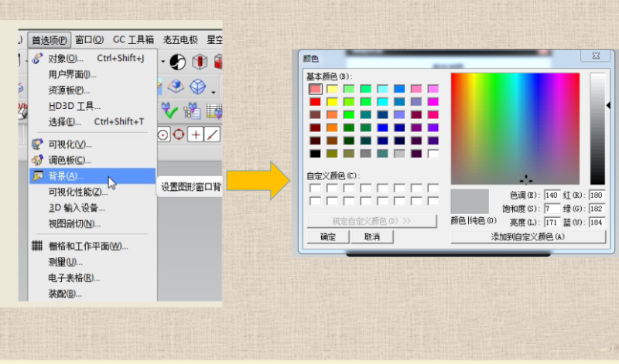Select the plus-sign snap point icon

pos(196,134)
